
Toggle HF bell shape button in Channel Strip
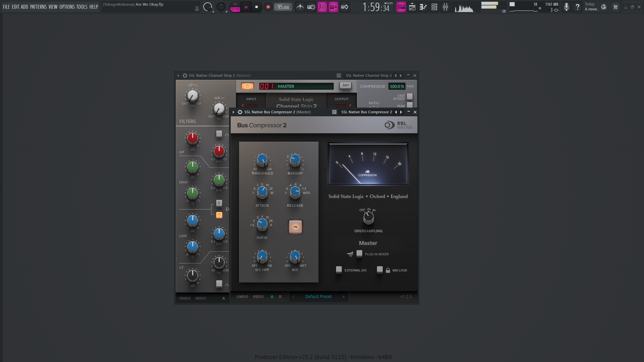click(x=219, y=134)
